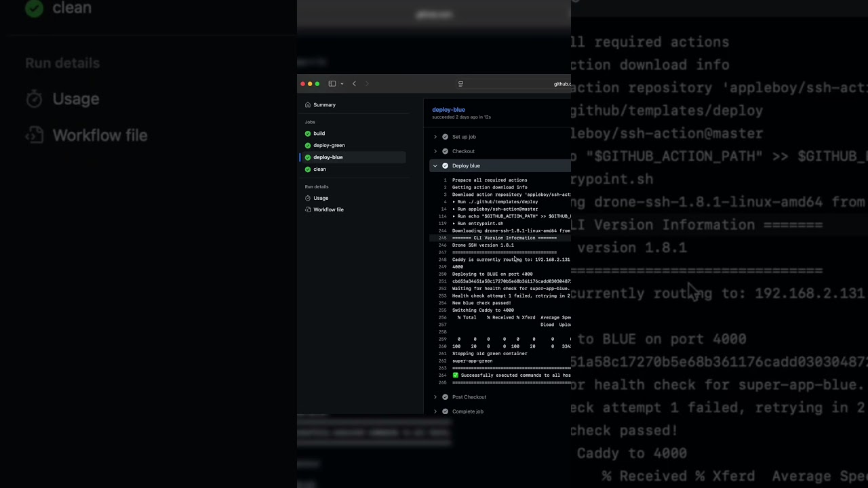The height and width of the screenshot is (488, 868).
Task: Expand the 'Run echo $GITHUB_ACTION_PATH' log group
Action: 511,216
